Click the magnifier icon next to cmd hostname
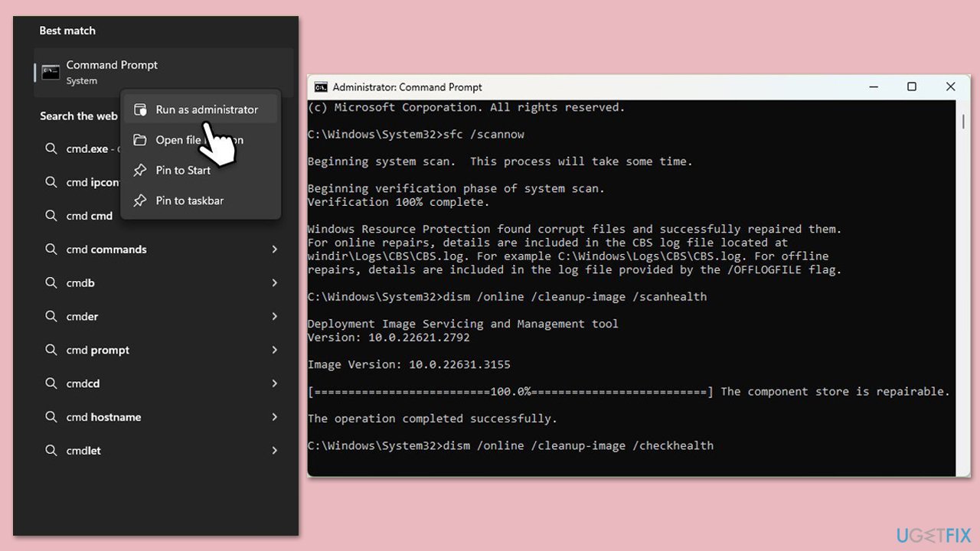The image size is (980, 551). [x=51, y=417]
